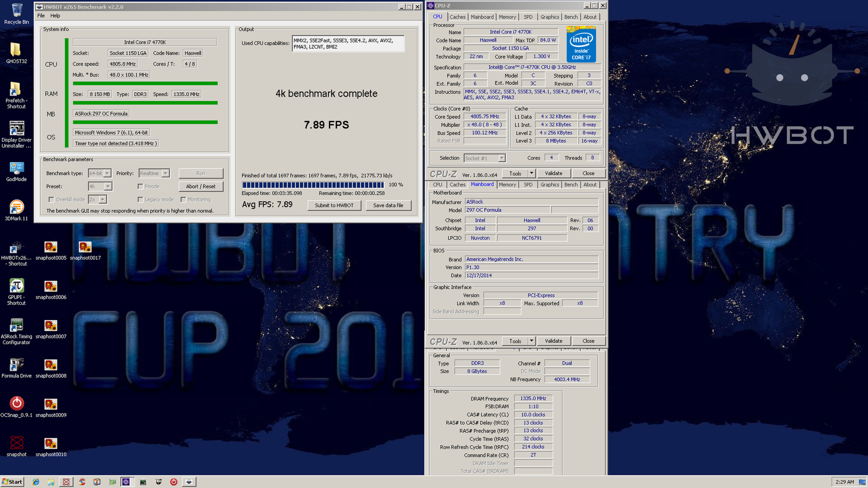Viewport: 868px width, 488px height.
Task: Open Internet Explorer from the taskbar
Action: click(36, 482)
